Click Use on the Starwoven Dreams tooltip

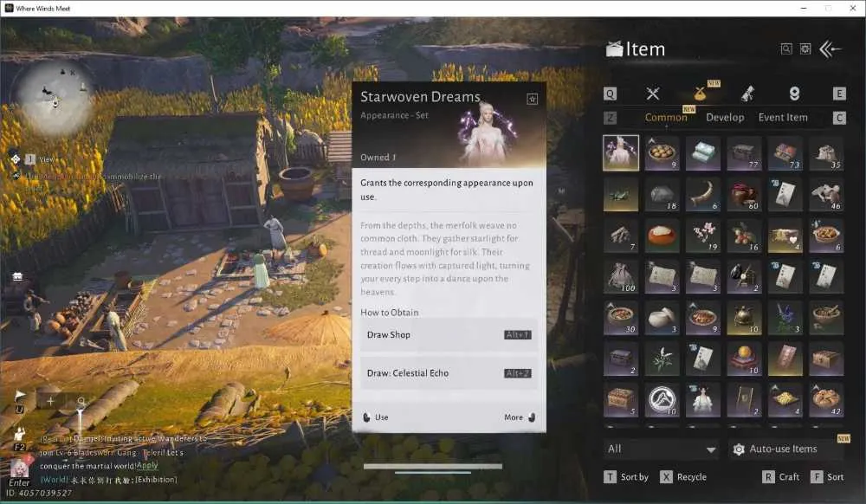376,417
